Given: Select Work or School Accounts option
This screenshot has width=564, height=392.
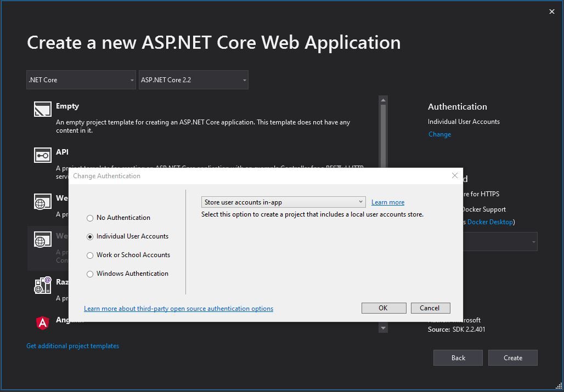Looking at the screenshot, I should click(90, 255).
